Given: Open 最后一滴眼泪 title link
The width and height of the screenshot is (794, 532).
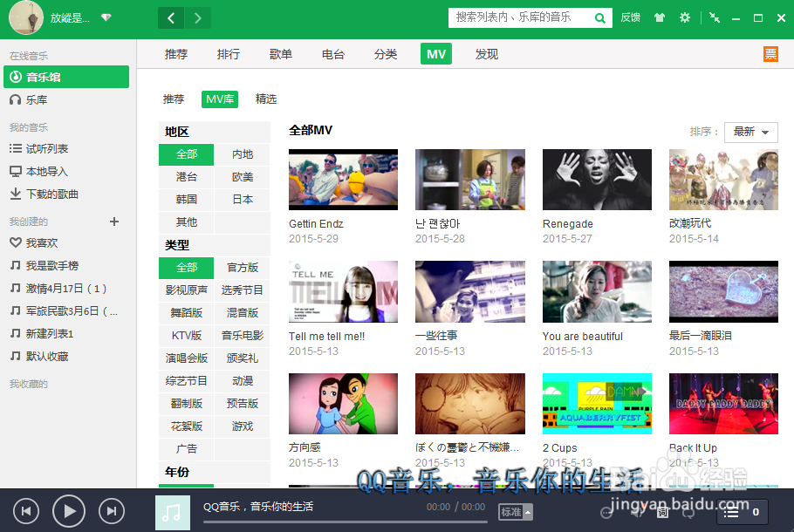Looking at the screenshot, I should pos(701,336).
